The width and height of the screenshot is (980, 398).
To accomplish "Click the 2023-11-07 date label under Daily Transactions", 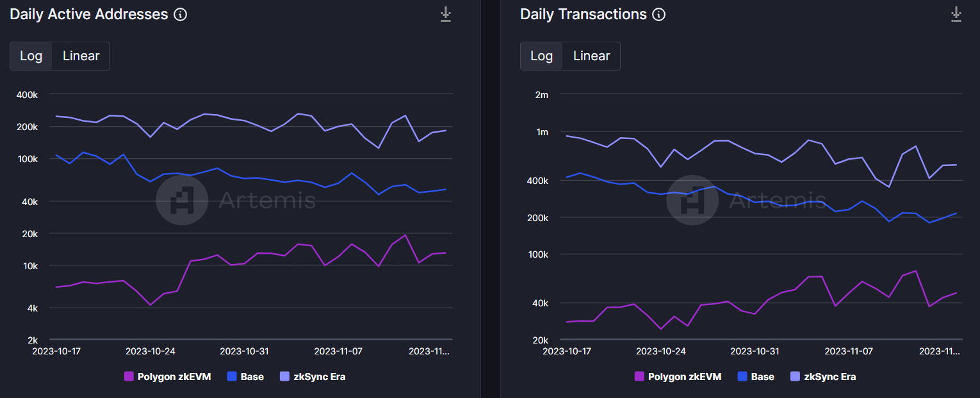I will pyautogui.click(x=849, y=351).
